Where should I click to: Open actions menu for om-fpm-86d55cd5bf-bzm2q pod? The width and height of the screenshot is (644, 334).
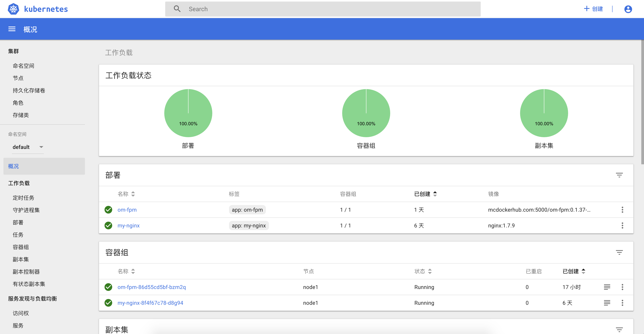point(622,287)
